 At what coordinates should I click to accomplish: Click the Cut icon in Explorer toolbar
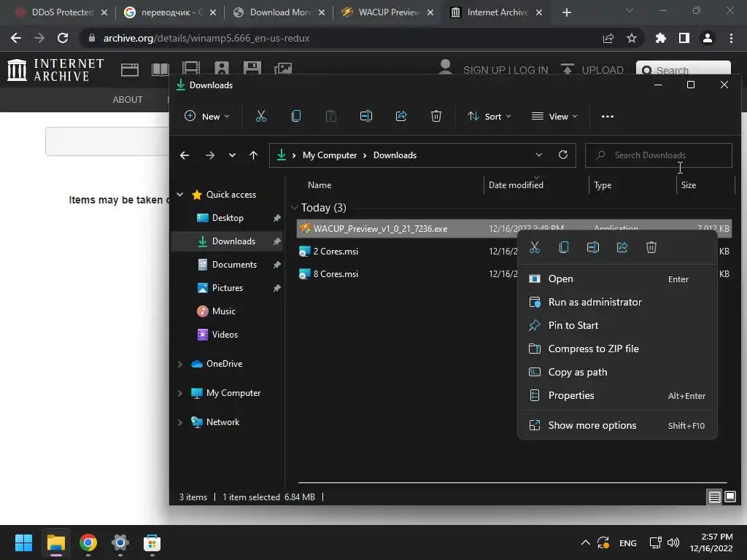[x=260, y=116]
